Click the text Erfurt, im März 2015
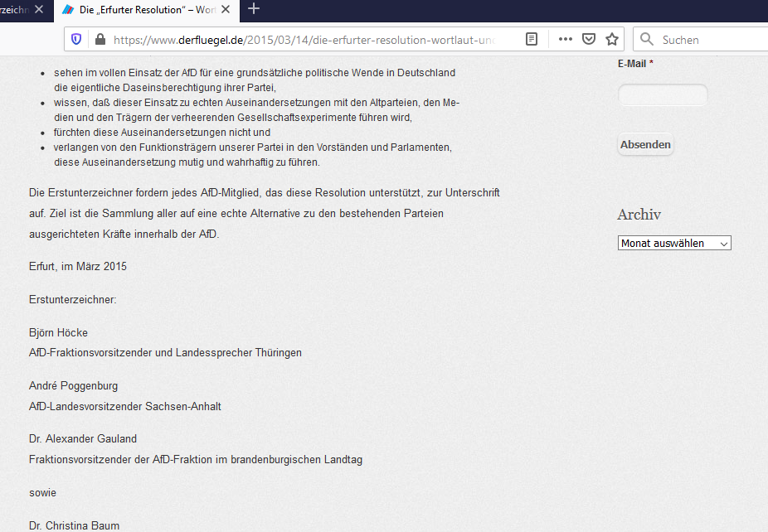 tap(78, 267)
